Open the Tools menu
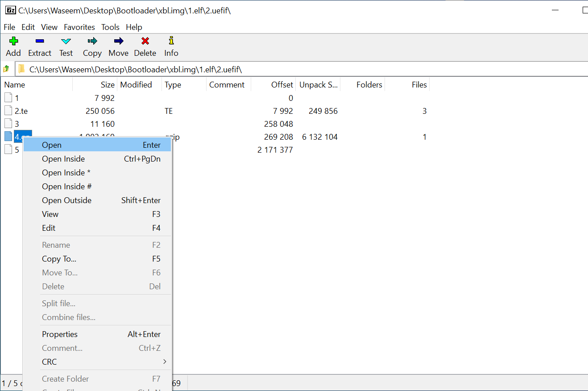This screenshot has height=391, width=588. point(110,27)
